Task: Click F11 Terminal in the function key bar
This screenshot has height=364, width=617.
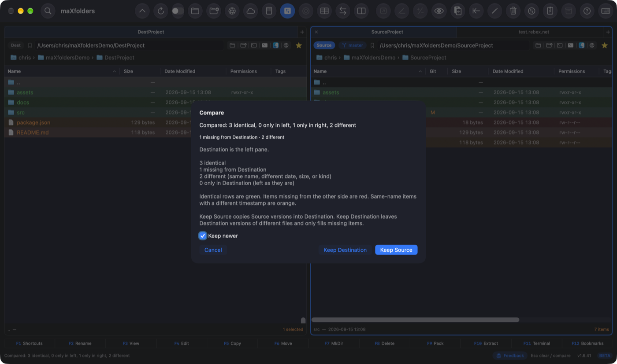Action: pos(536,343)
